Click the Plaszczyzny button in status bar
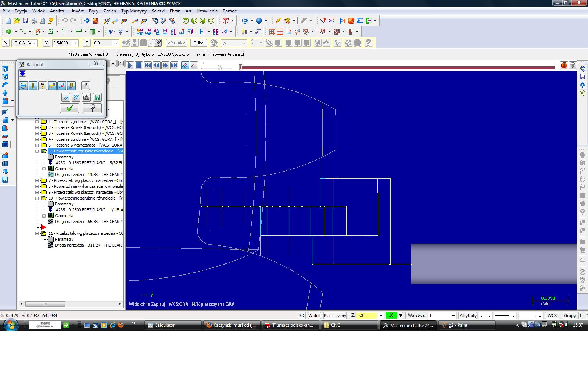588x388 pixels. (335, 315)
